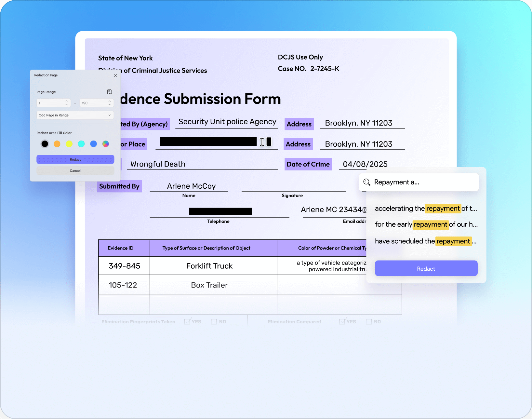Click the "Case NO. 2-7245-K" text

click(309, 69)
